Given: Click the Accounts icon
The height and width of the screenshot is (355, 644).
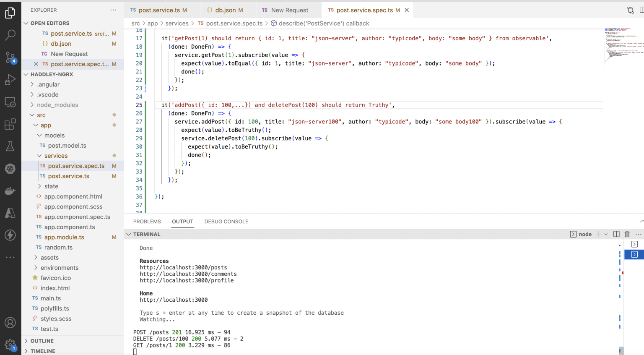Looking at the screenshot, I should [x=10, y=323].
